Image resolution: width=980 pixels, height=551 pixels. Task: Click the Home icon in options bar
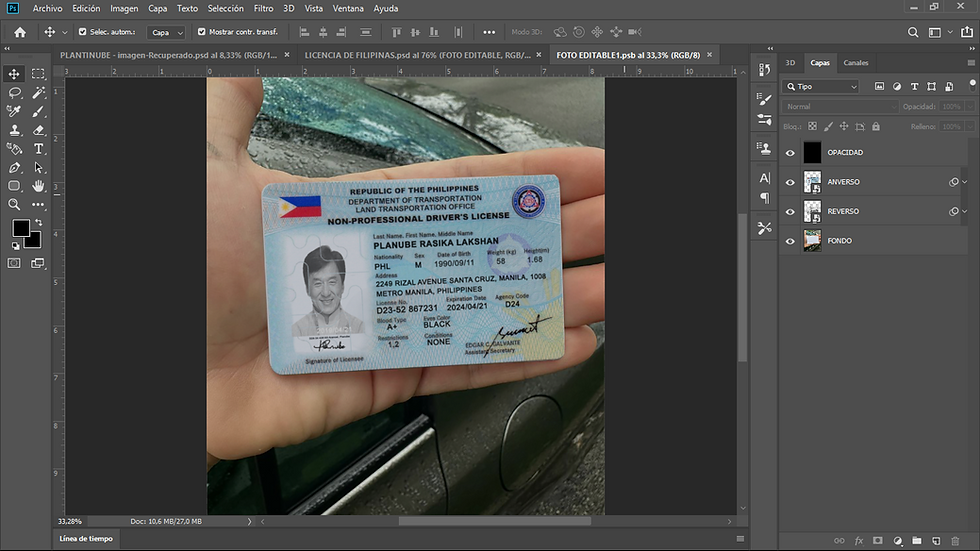coord(20,32)
